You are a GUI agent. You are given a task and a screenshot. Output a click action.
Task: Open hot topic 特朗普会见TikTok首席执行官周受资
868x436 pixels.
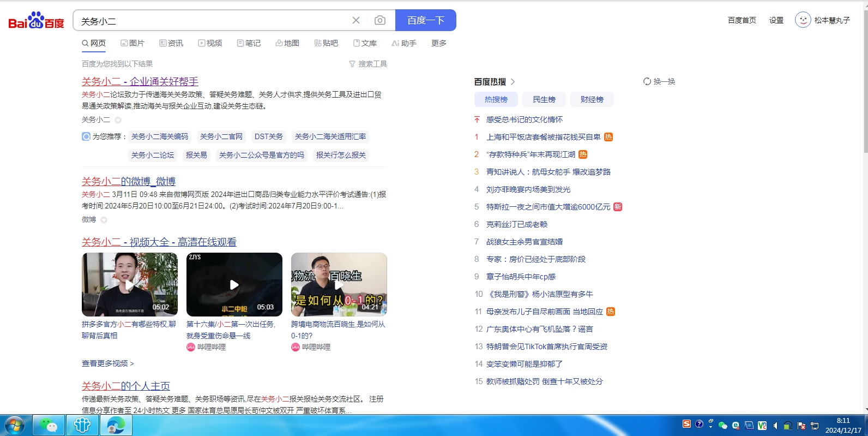(547, 347)
